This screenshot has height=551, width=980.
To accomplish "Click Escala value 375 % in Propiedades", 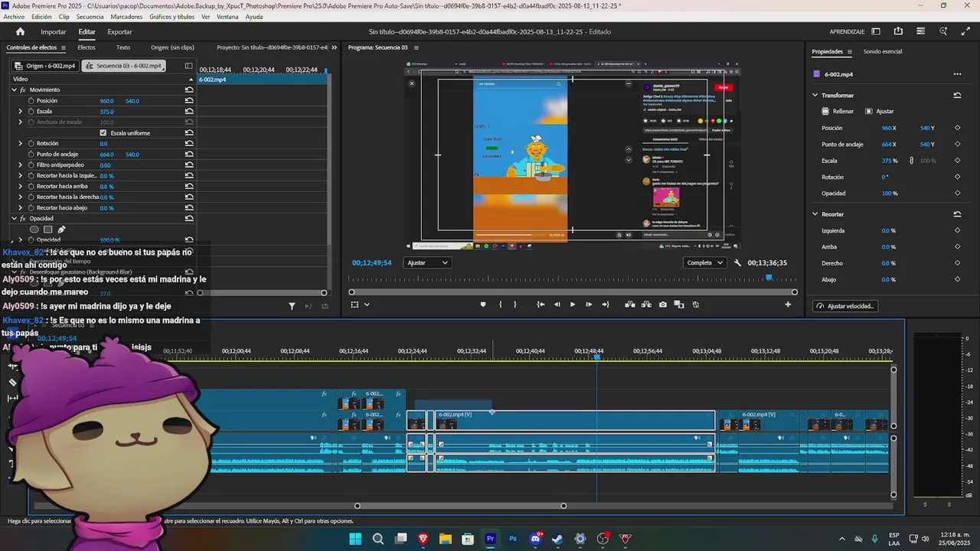I will tap(890, 161).
